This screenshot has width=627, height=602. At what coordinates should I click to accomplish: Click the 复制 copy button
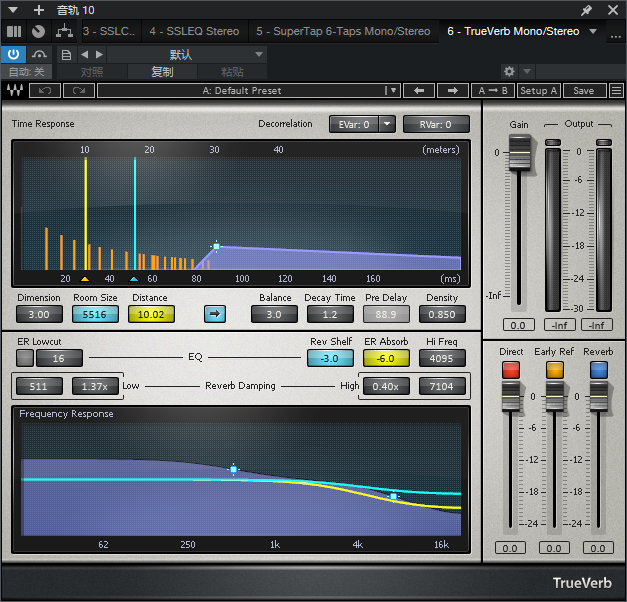[x=162, y=72]
